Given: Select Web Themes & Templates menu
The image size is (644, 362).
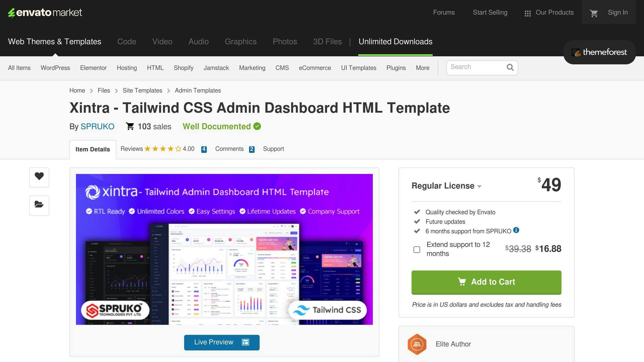Looking at the screenshot, I should pos(55,41).
